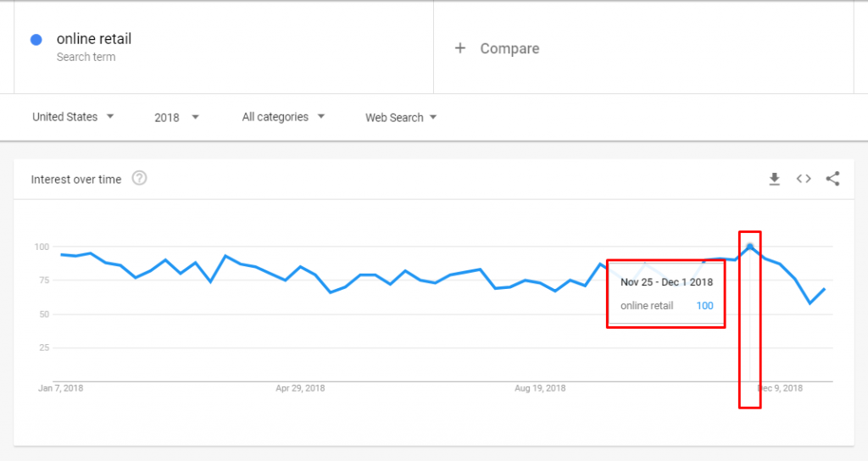
Task: Open the help icon beside Interest over time
Action: click(140, 179)
